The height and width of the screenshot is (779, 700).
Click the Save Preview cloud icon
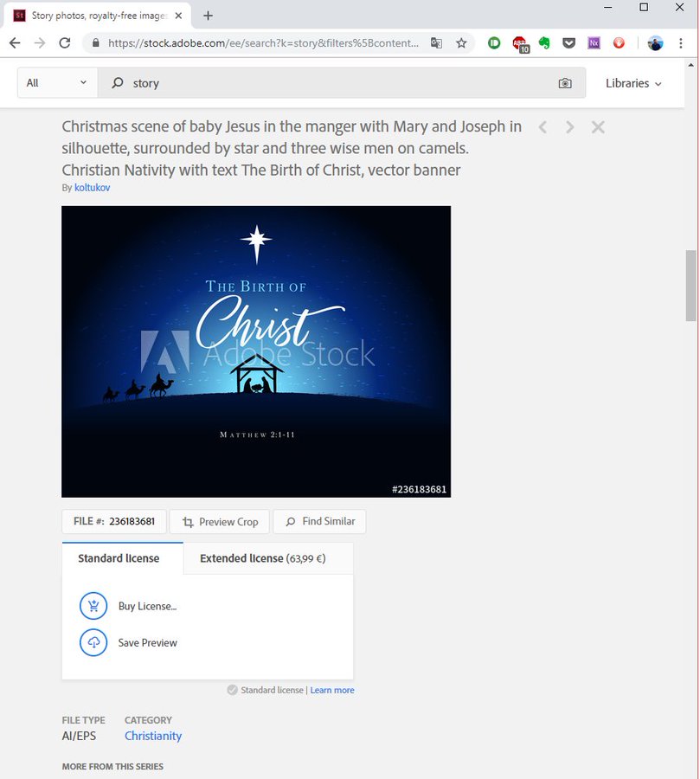tap(93, 642)
